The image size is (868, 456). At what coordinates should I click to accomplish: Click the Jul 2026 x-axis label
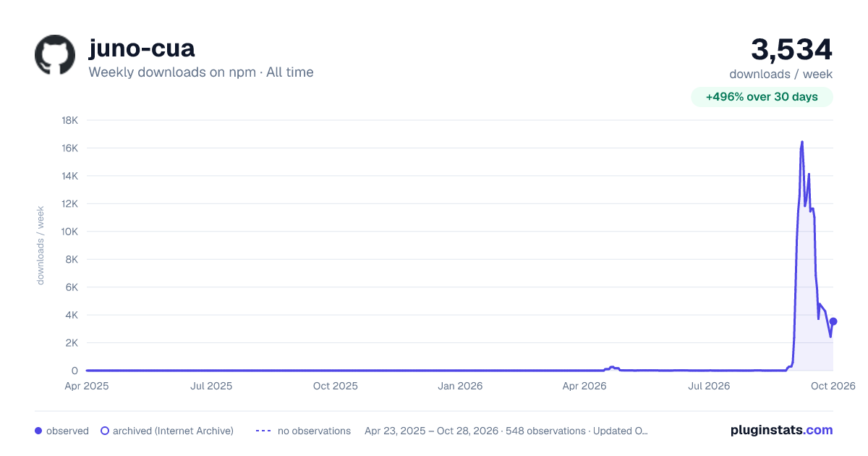tap(708, 386)
